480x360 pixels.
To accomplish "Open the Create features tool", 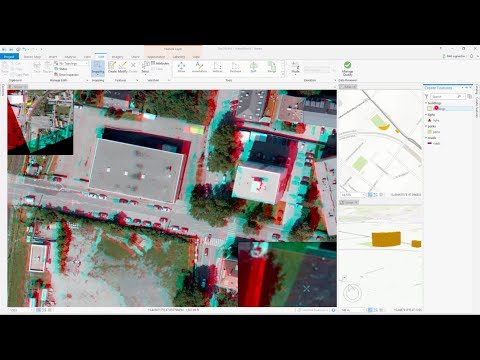I will [x=112, y=67].
